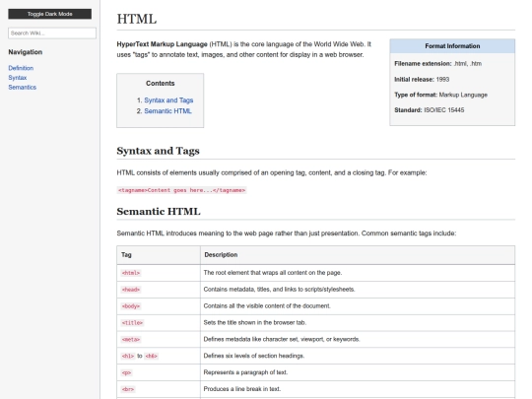Click the Syntax and Tags section heading

(x=158, y=151)
